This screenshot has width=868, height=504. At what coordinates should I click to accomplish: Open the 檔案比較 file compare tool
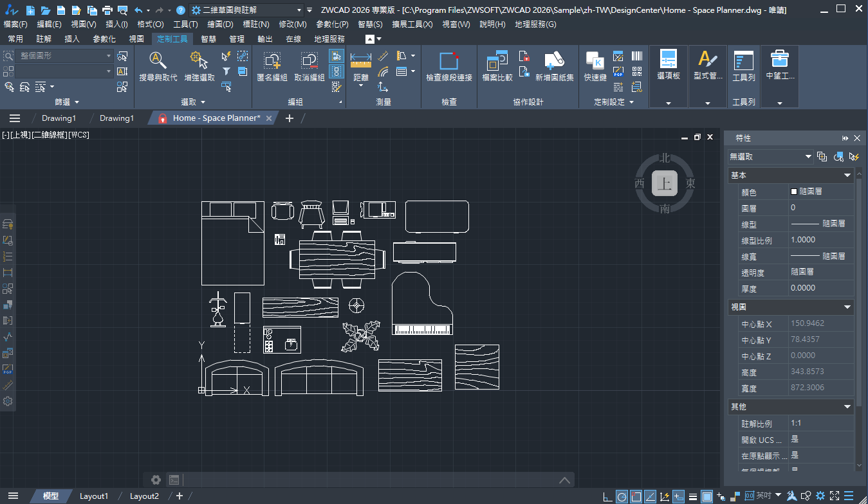point(497,67)
